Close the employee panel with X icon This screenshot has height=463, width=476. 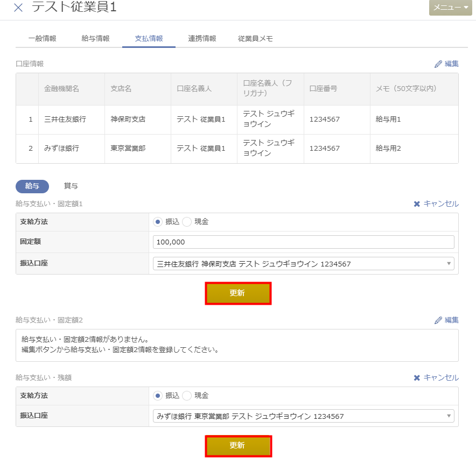(x=18, y=8)
